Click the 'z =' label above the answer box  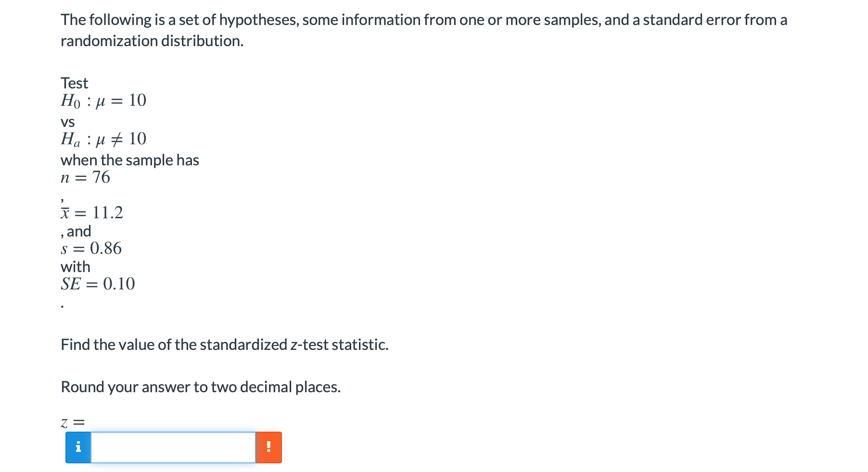(x=72, y=422)
